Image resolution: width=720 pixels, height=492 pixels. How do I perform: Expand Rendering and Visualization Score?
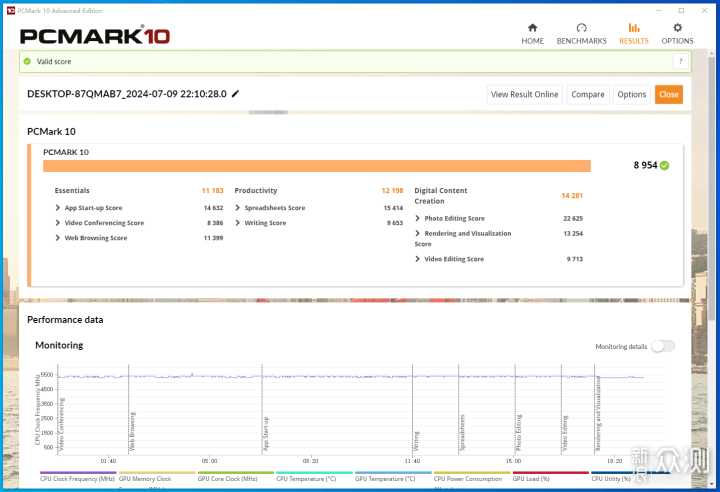[417, 233]
